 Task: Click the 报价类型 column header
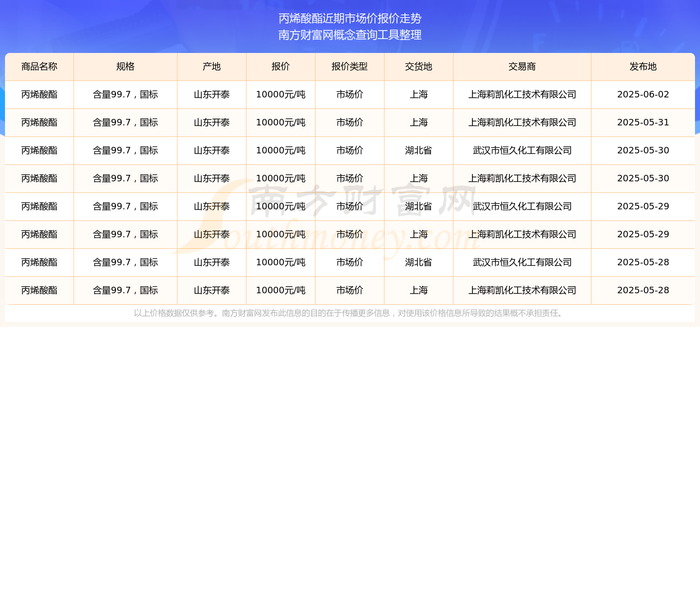(x=349, y=66)
